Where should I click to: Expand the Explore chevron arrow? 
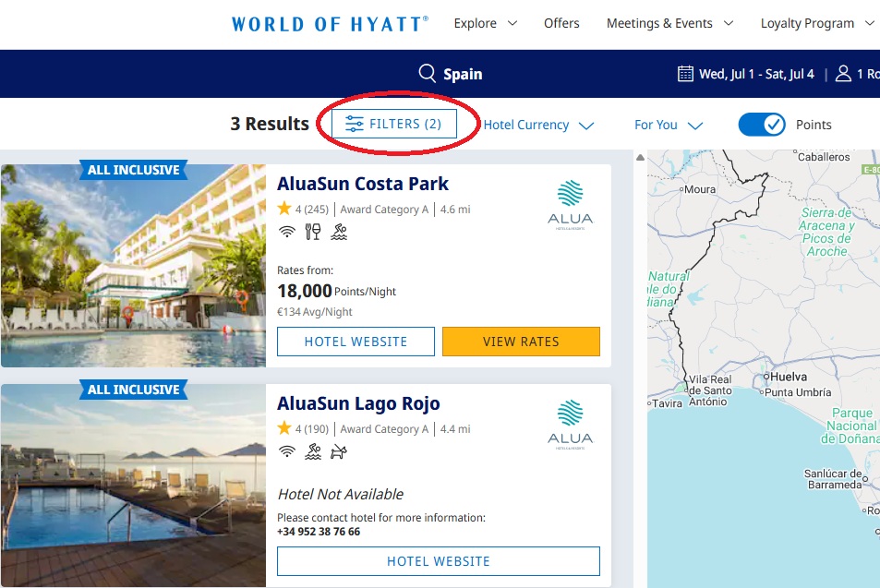point(512,24)
